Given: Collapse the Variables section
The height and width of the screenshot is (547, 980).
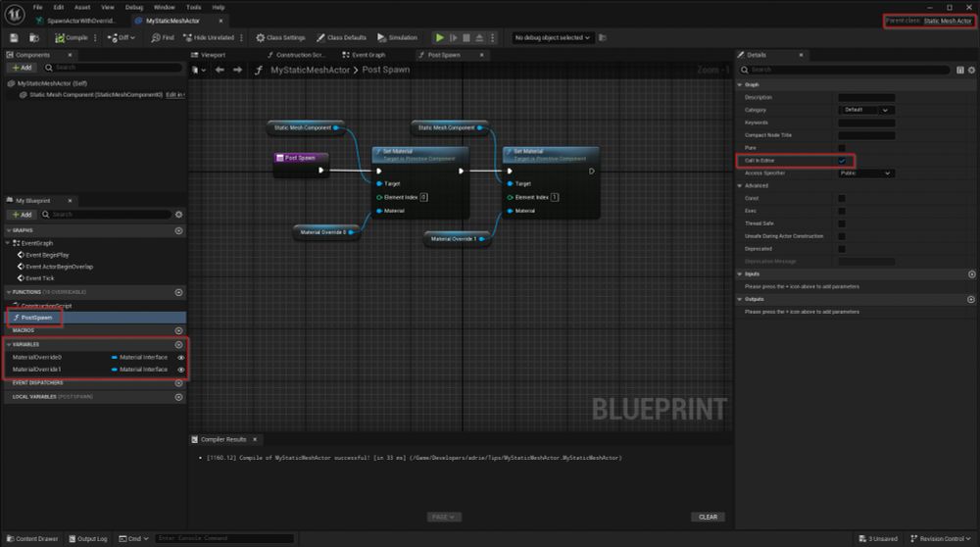Looking at the screenshot, I should [9, 344].
